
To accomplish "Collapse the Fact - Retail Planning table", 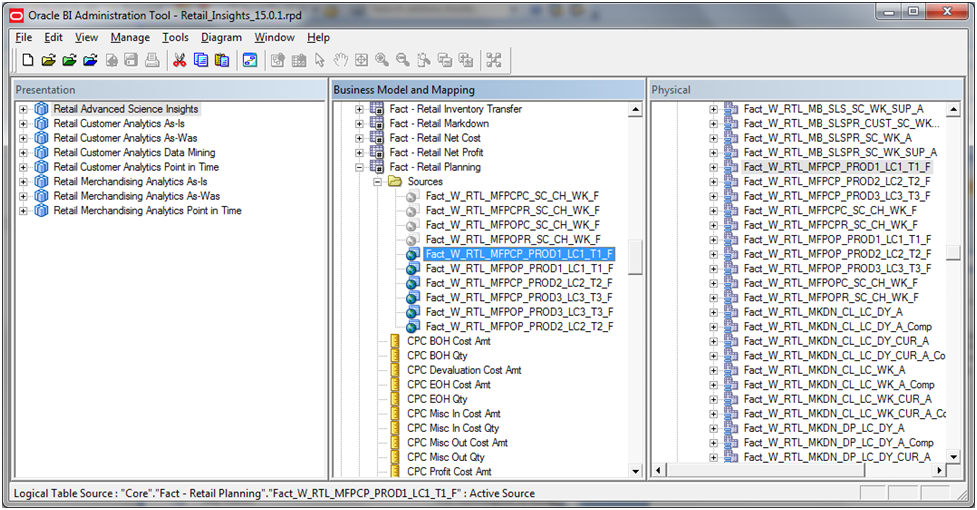I will pos(359,167).
